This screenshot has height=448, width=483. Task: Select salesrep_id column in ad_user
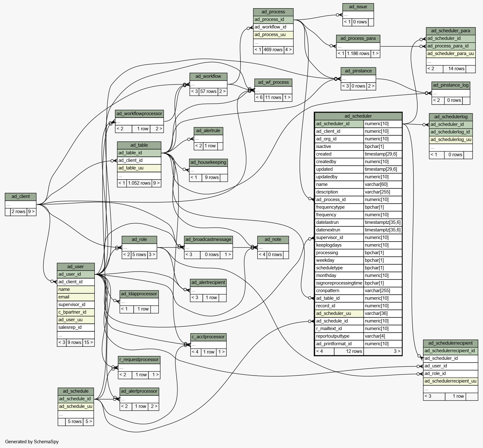coord(75,328)
